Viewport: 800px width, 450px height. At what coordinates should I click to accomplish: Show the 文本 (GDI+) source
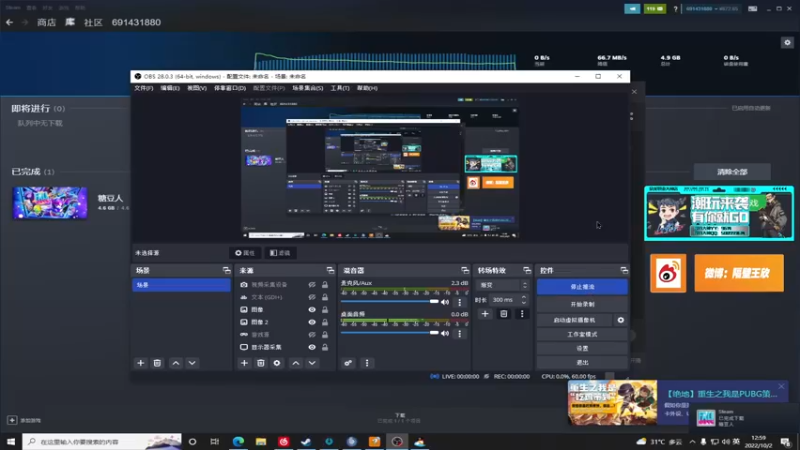[312, 297]
